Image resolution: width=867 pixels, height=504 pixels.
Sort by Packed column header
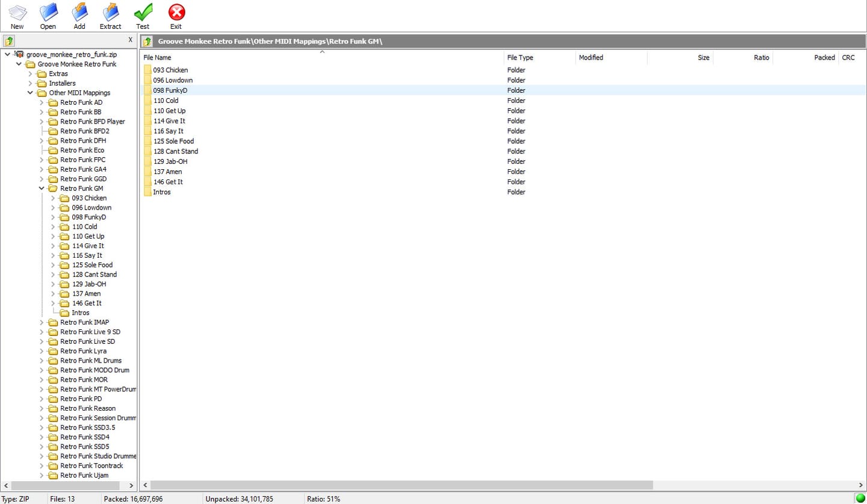(806, 57)
